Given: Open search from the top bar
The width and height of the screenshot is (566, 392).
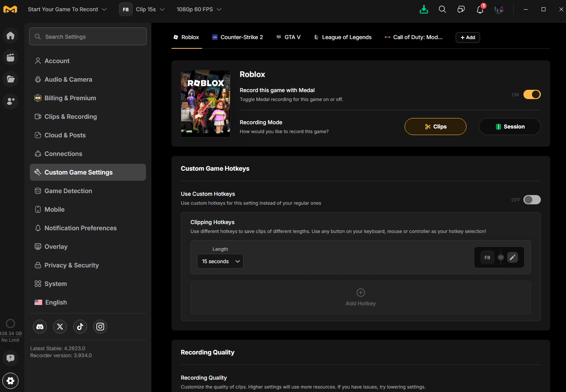Looking at the screenshot, I should [x=442, y=9].
